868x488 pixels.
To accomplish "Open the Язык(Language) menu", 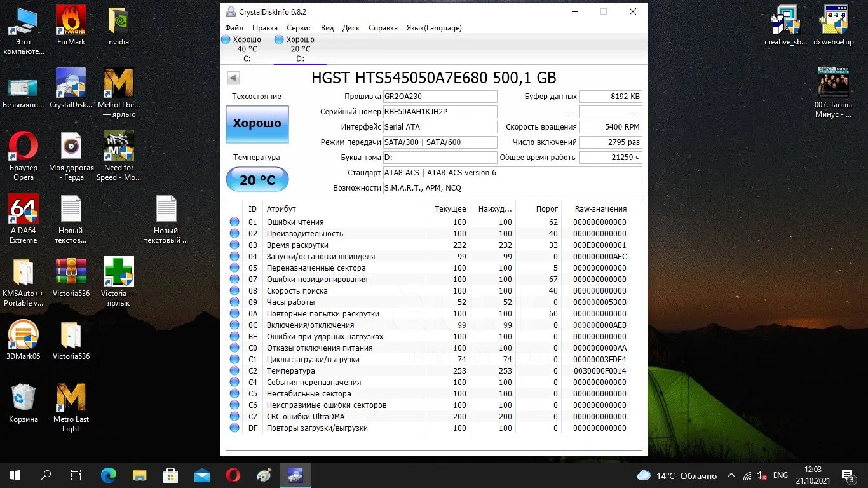I will pyautogui.click(x=434, y=28).
